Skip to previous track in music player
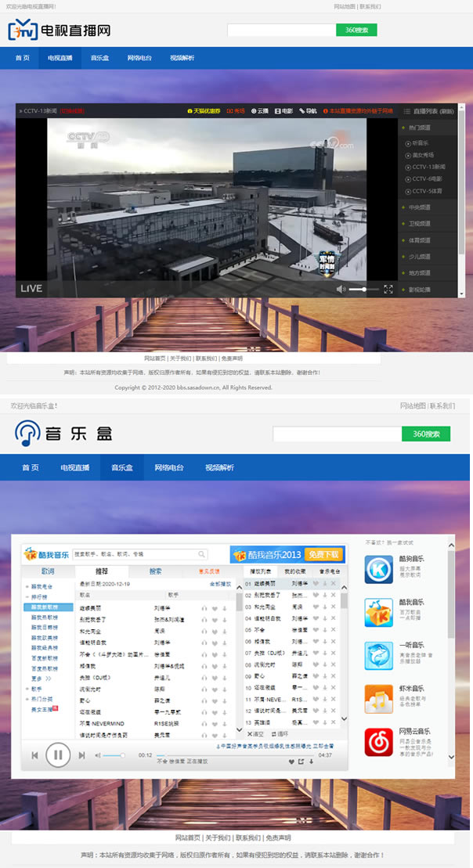The width and height of the screenshot is (473, 868). [x=34, y=755]
